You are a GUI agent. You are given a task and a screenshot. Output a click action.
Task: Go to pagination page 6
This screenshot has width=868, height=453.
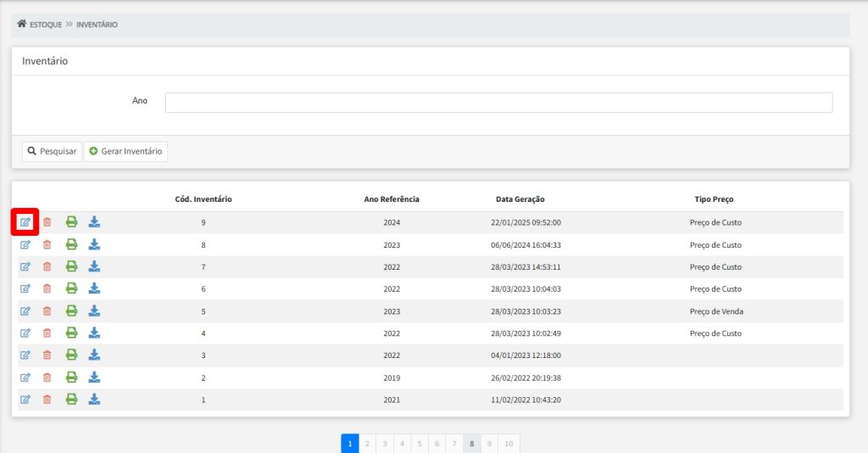(437, 444)
